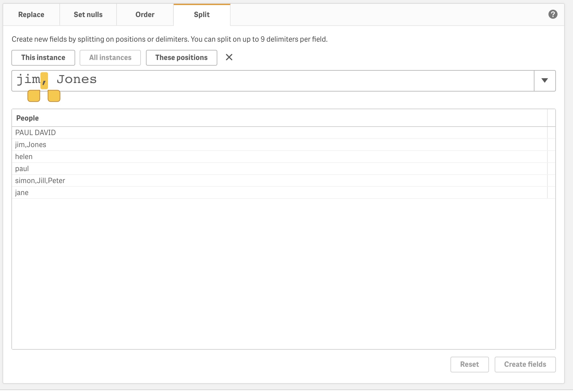Switch to the Replace tab
The height and width of the screenshot is (392, 573).
pyautogui.click(x=31, y=15)
